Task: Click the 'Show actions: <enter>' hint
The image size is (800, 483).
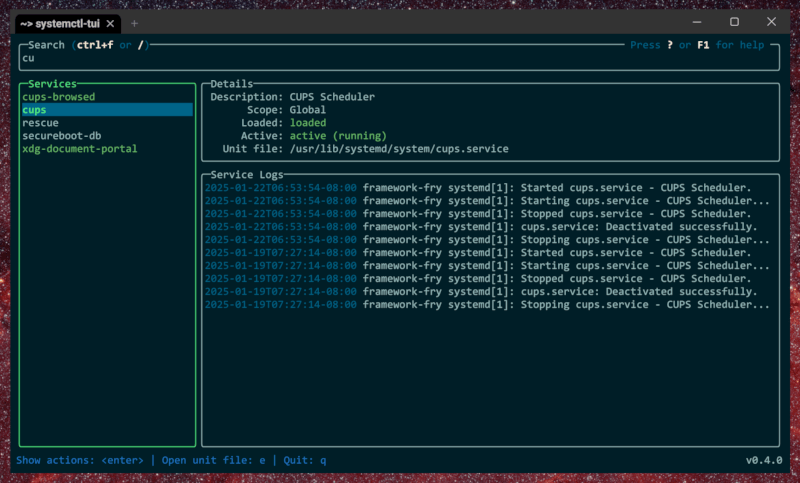Action: click(x=80, y=460)
